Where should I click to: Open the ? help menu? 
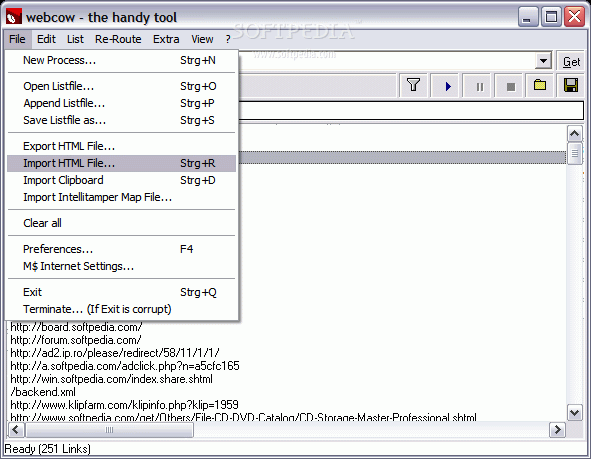click(228, 39)
